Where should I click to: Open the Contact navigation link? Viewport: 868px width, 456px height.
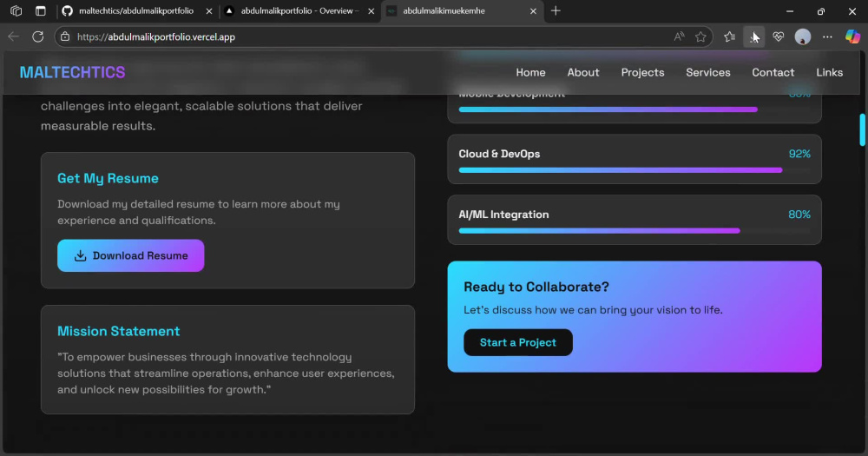point(773,73)
